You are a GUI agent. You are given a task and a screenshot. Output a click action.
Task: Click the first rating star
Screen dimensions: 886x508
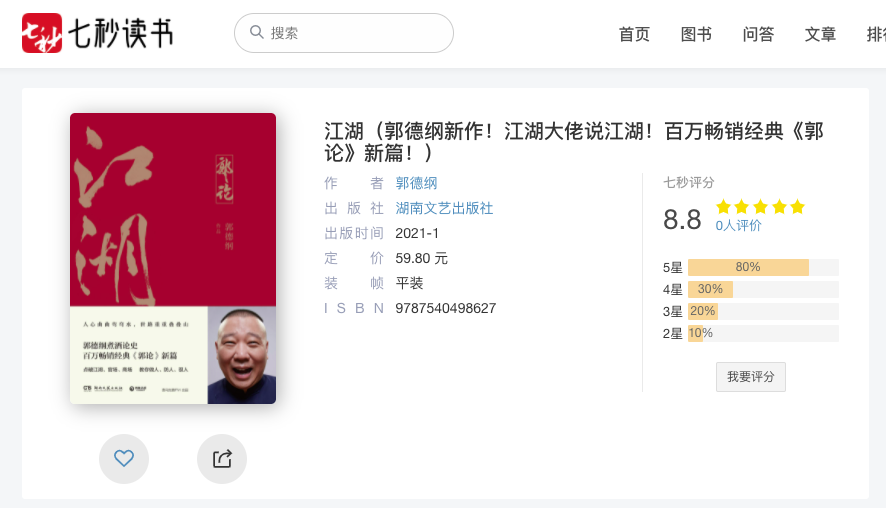coord(723,207)
